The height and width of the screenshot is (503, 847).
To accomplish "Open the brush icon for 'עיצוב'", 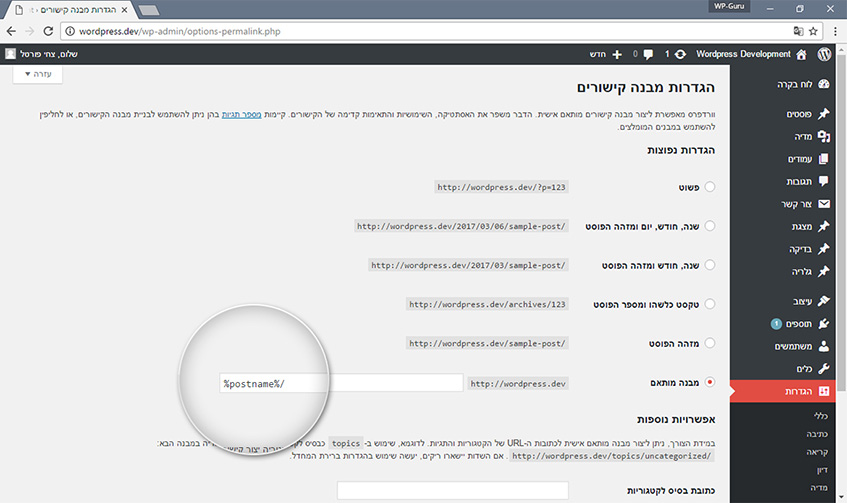I will (x=824, y=300).
